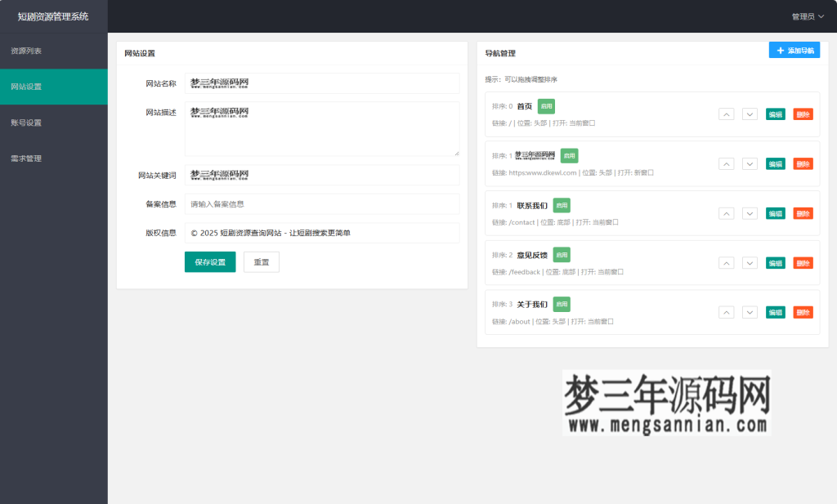Image resolution: width=837 pixels, height=504 pixels.
Task: Toggle the 启用 status badge for 首页
Action: pos(546,106)
